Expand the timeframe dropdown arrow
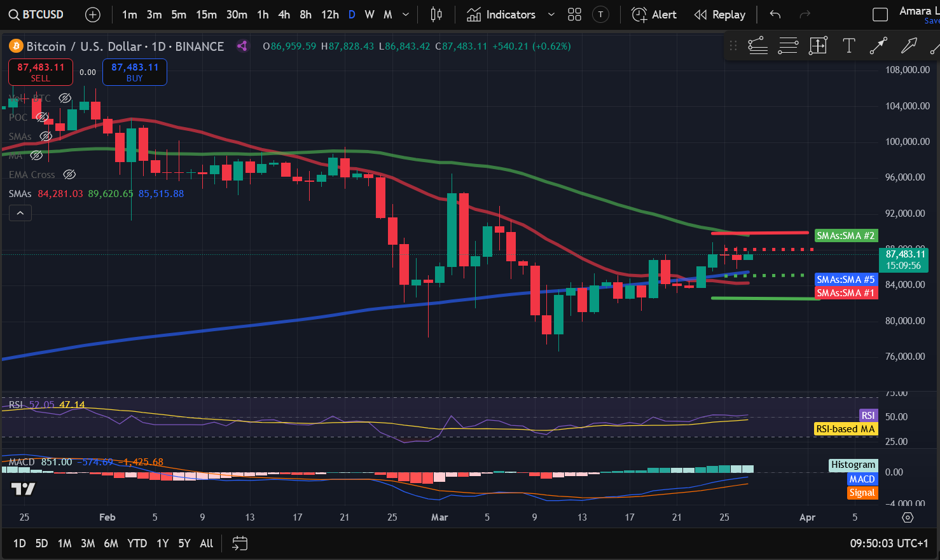This screenshot has width=940, height=560. click(x=406, y=15)
